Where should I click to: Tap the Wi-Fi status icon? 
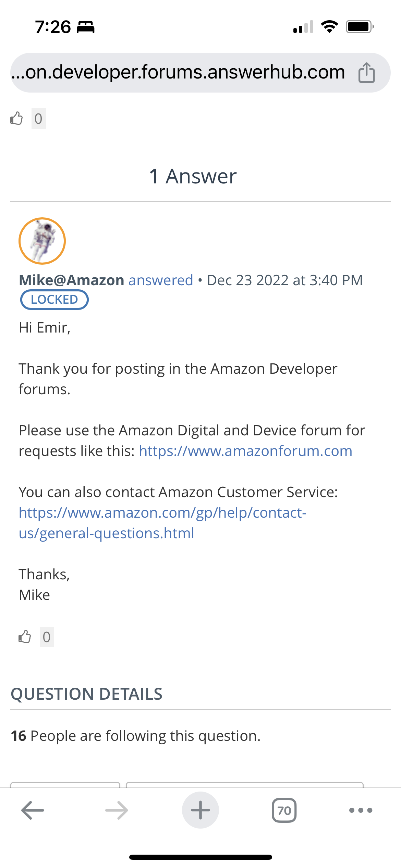coord(330,27)
